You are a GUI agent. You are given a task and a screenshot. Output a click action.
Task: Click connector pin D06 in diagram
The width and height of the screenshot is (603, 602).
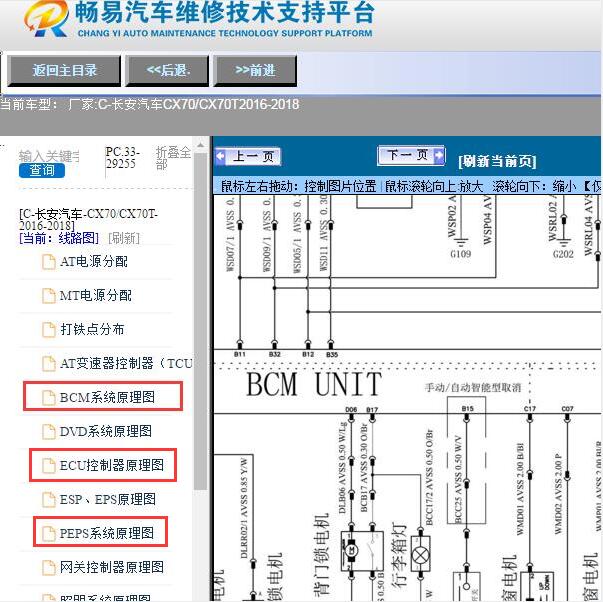[351, 409]
